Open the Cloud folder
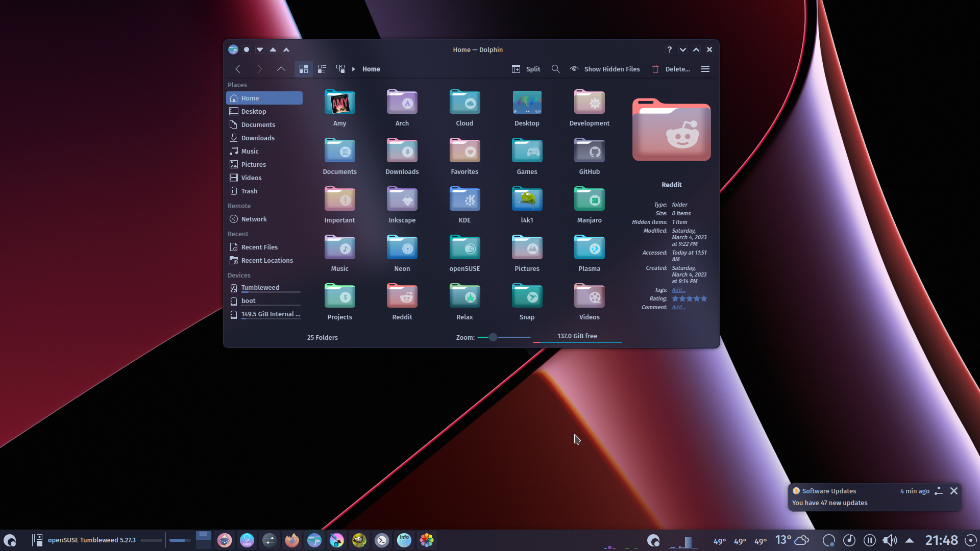 point(464,108)
